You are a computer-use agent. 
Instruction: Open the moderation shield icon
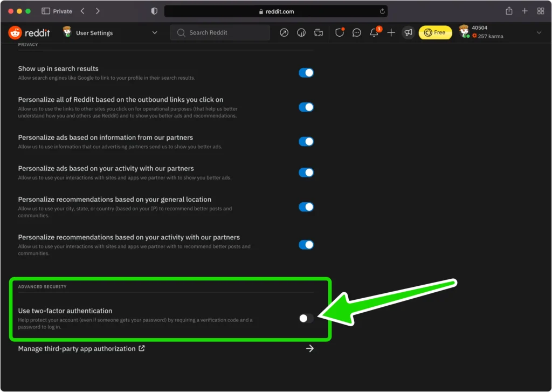click(339, 33)
